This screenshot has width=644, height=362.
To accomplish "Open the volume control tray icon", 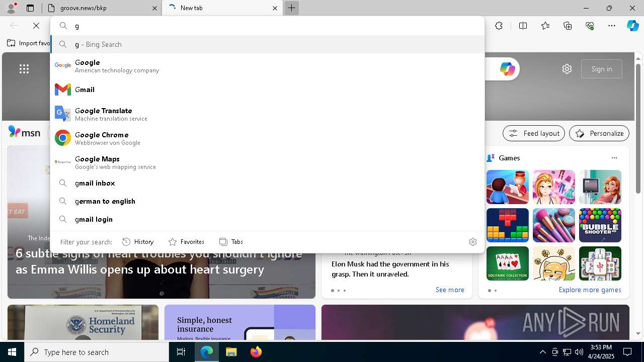I will [579, 352].
